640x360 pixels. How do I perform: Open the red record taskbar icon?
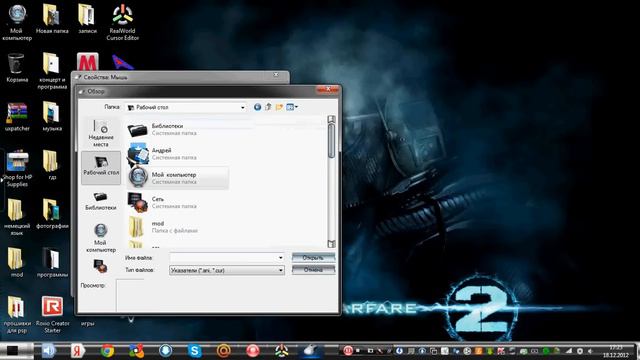pos(253,350)
